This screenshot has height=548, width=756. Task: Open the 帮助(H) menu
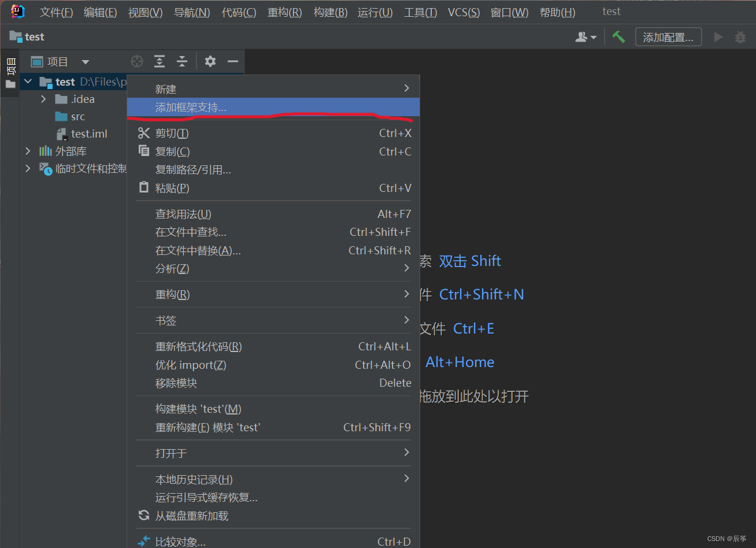coord(557,12)
